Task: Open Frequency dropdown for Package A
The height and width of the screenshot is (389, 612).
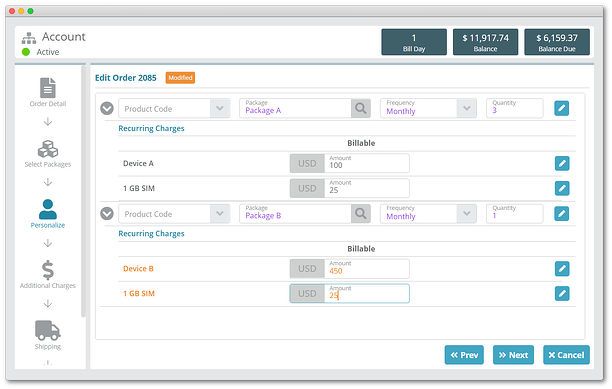Action: (x=467, y=108)
